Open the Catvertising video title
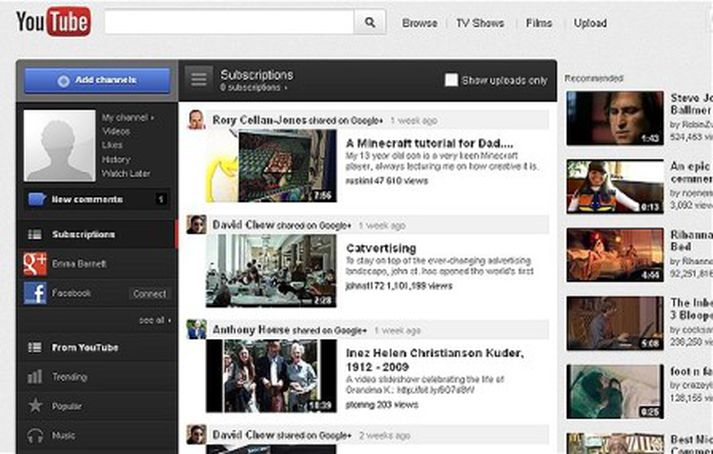 coord(381,248)
